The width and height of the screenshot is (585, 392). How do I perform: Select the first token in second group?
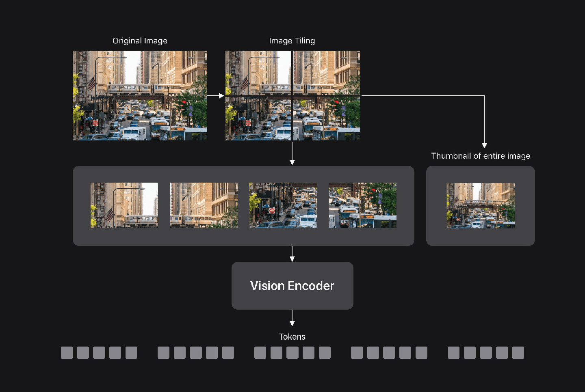tap(163, 353)
